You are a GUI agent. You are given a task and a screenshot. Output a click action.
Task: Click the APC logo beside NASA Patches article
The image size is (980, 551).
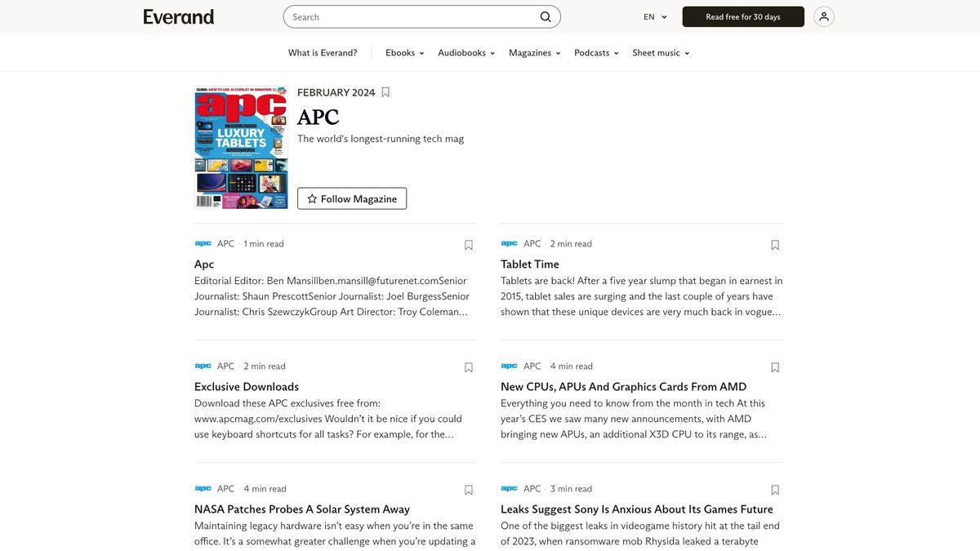(201, 487)
